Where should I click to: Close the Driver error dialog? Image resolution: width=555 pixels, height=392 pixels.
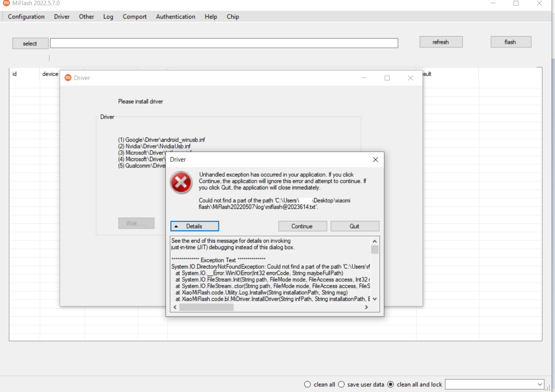(x=375, y=160)
